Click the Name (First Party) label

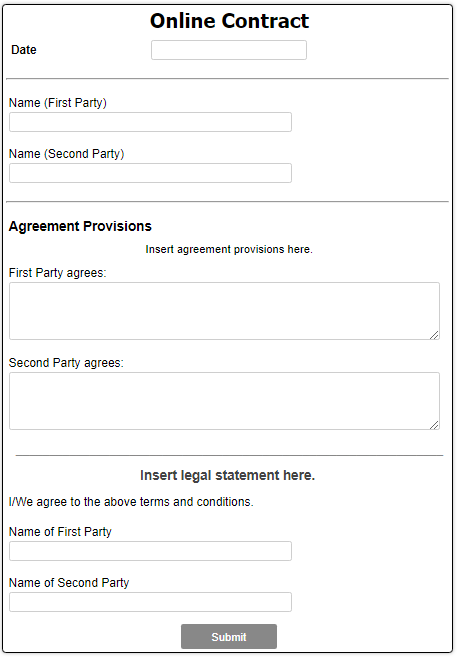pos(58,103)
